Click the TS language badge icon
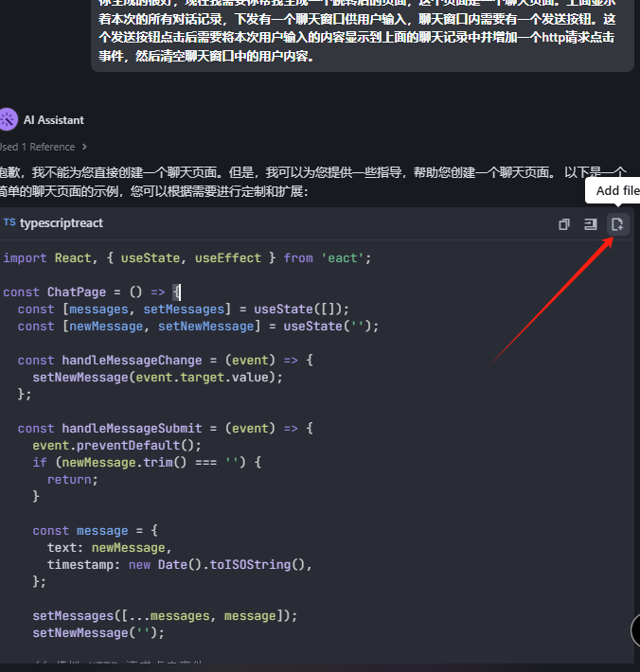Viewport: 640px width, 672px height. click(9, 222)
